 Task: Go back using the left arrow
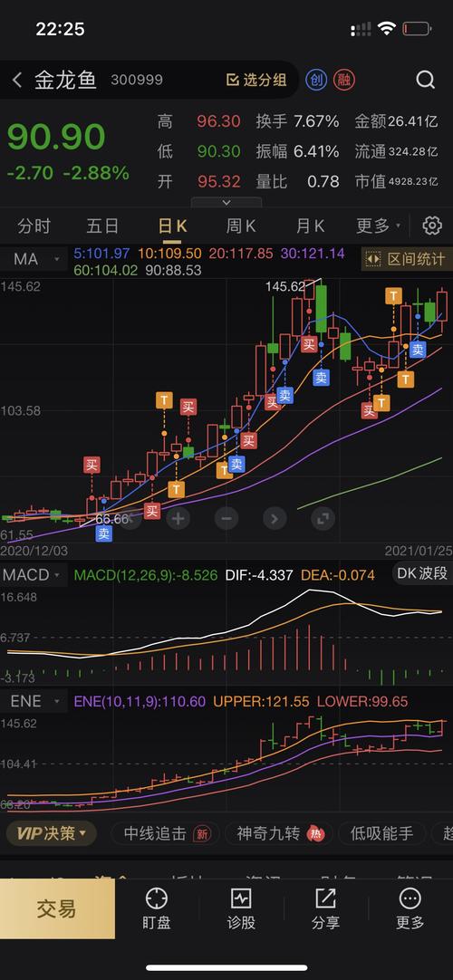click(17, 80)
